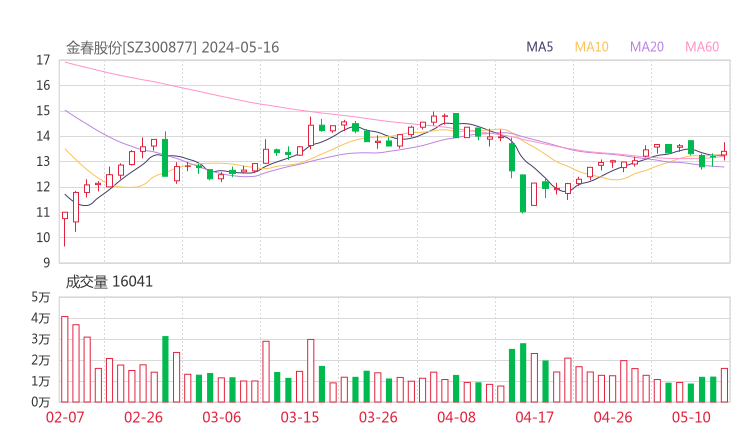
Task: Click the price axis value 9
Action: [x=46, y=263]
